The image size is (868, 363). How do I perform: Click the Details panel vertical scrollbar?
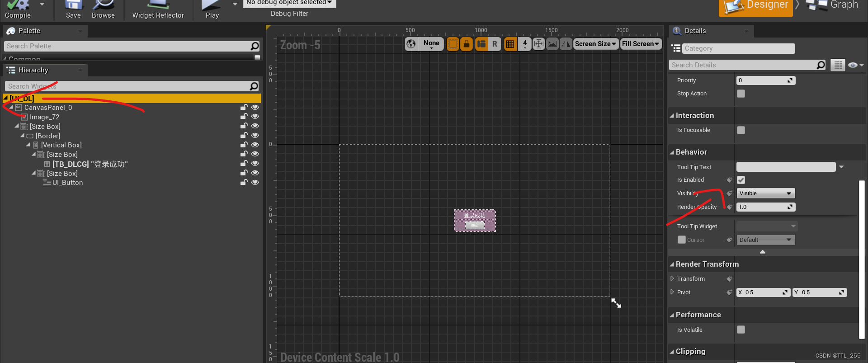point(862,259)
